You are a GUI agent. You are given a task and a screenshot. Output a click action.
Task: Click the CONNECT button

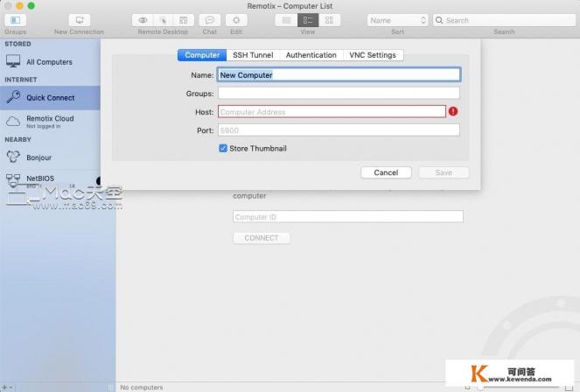coord(262,238)
